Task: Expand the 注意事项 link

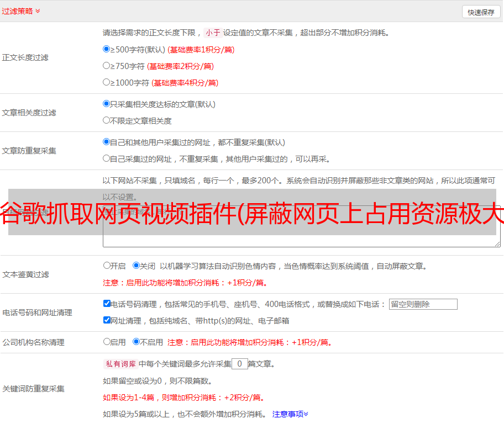Action: click(x=290, y=414)
